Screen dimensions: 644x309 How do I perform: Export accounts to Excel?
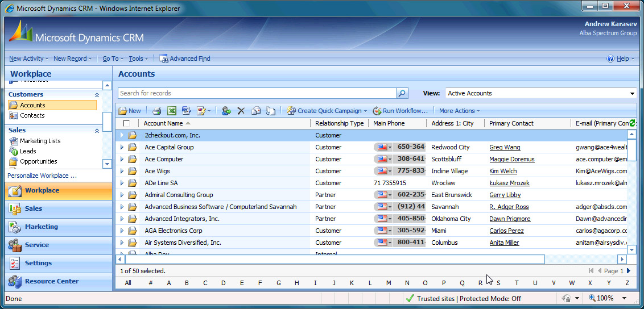point(172,111)
